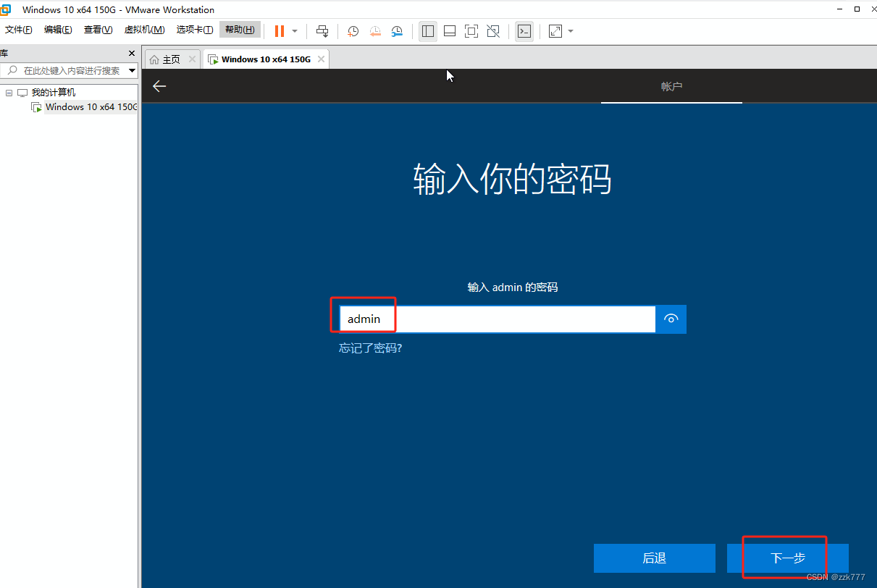Toggle the library sidebar view icon
The image size is (877, 588).
[x=428, y=31]
